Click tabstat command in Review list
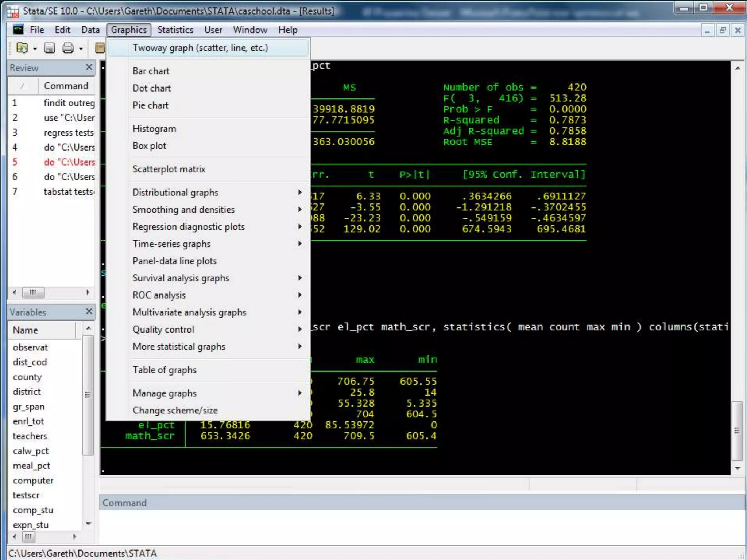 [x=69, y=192]
